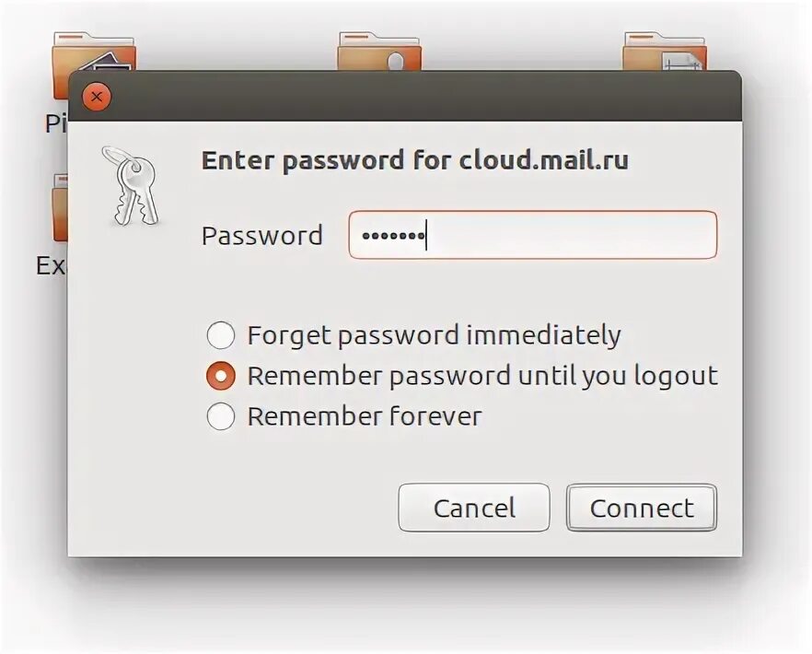Select Forget password immediately radio circle
The height and width of the screenshot is (654, 812).
221,335
